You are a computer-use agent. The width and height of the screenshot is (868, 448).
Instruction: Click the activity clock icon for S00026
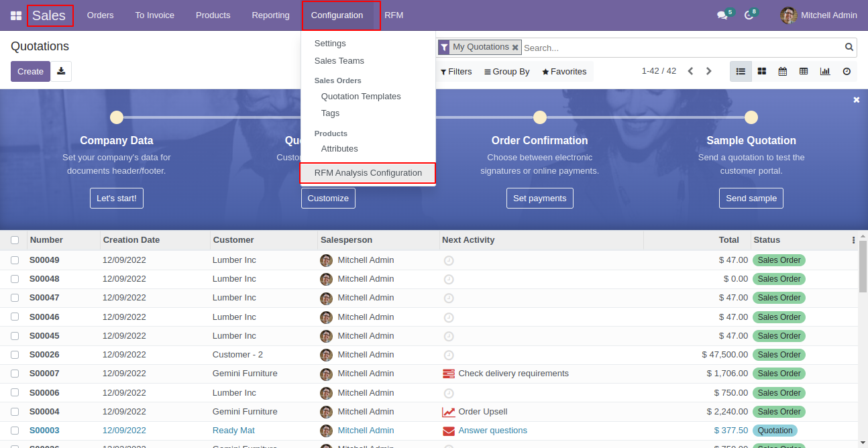coord(449,355)
